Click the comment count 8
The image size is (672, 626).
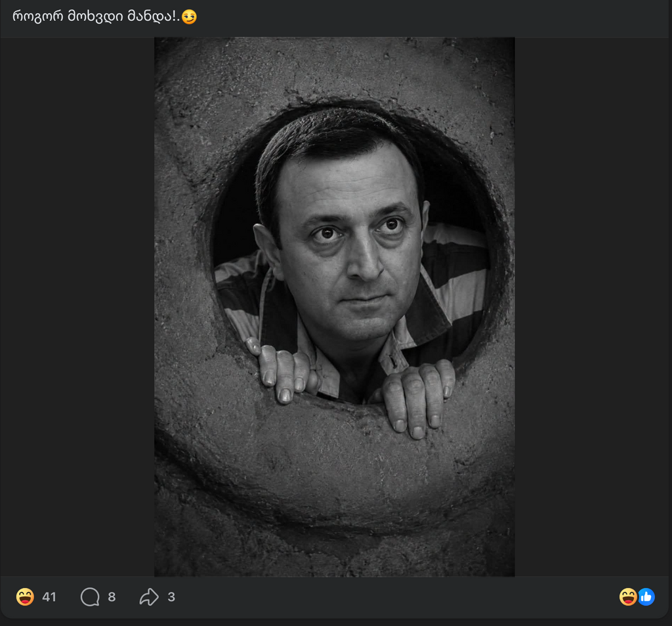[x=112, y=597]
